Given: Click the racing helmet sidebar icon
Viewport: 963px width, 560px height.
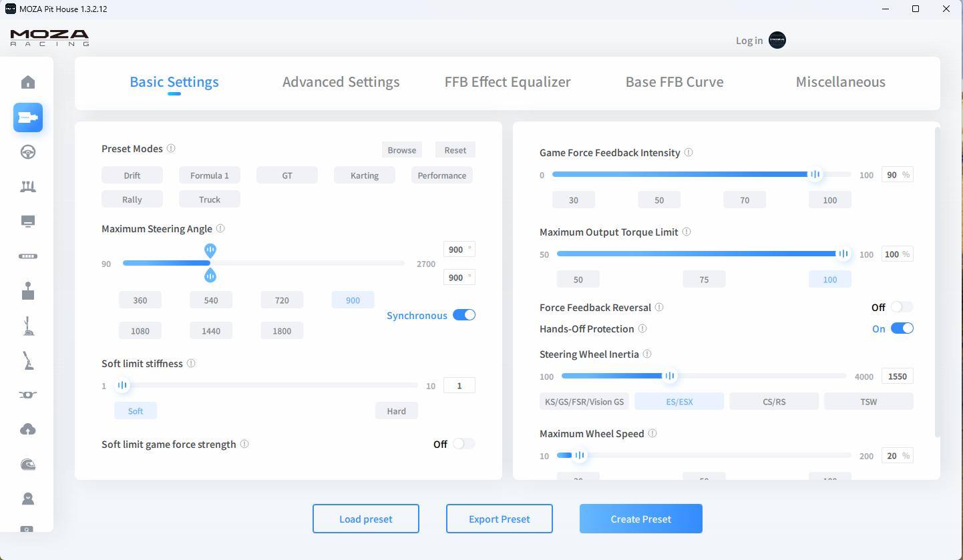Looking at the screenshot, I should tap(28, 465).
